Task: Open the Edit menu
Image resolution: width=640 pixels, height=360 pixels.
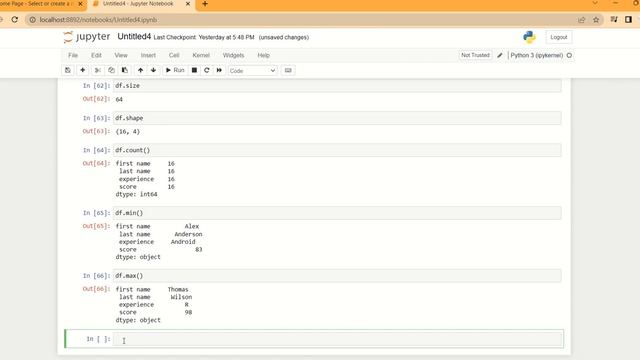Action: click(x=96, y=55)
